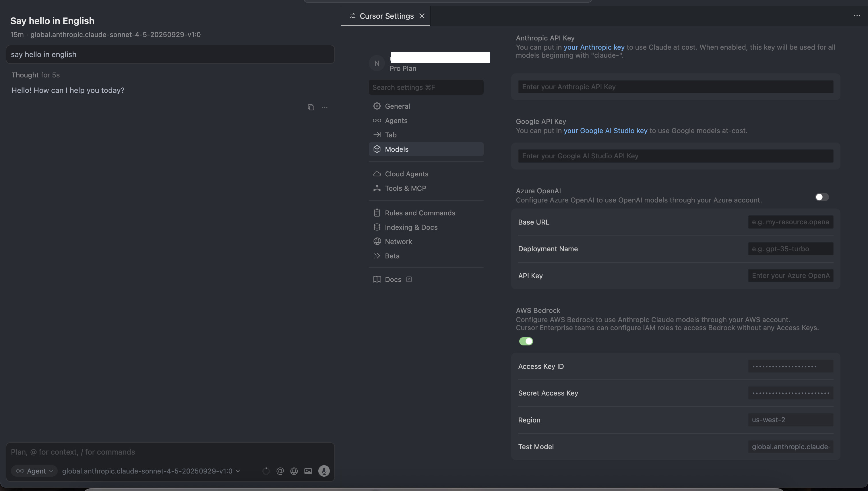The image size is (868, 491).
Task: Open the 'your Anthropic key' link
Action: 594,47
